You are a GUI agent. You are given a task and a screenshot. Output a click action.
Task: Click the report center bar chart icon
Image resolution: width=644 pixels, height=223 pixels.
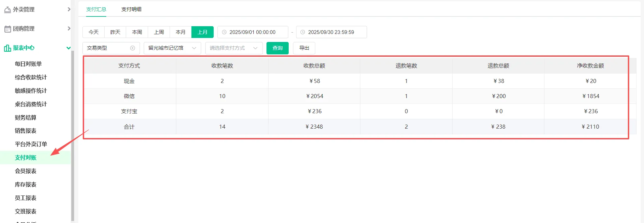click(7, 48)
